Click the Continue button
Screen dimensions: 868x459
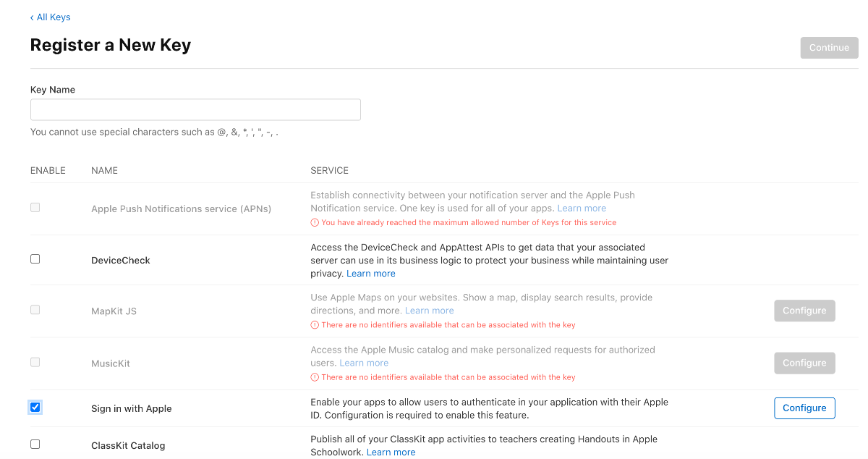click(x=829, y=48)
